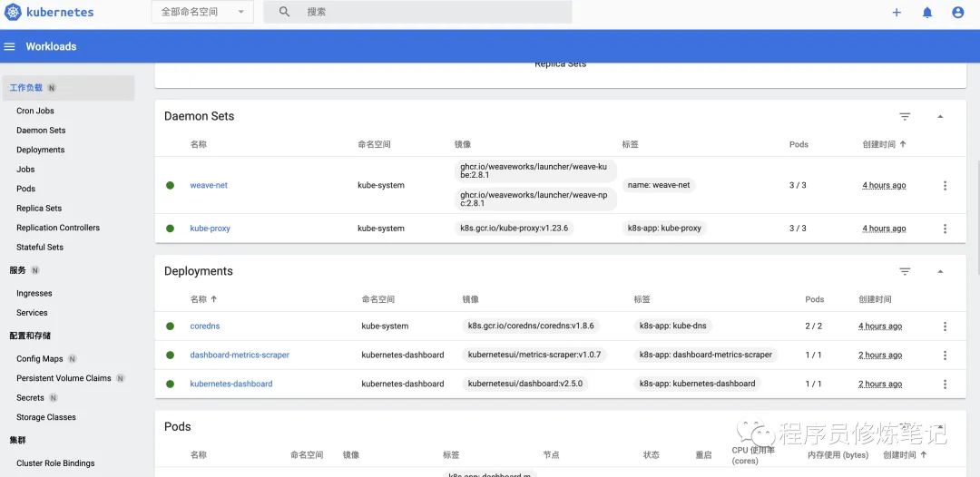
Task: Click the name: weave-net label chip
Action: [659, 185]
